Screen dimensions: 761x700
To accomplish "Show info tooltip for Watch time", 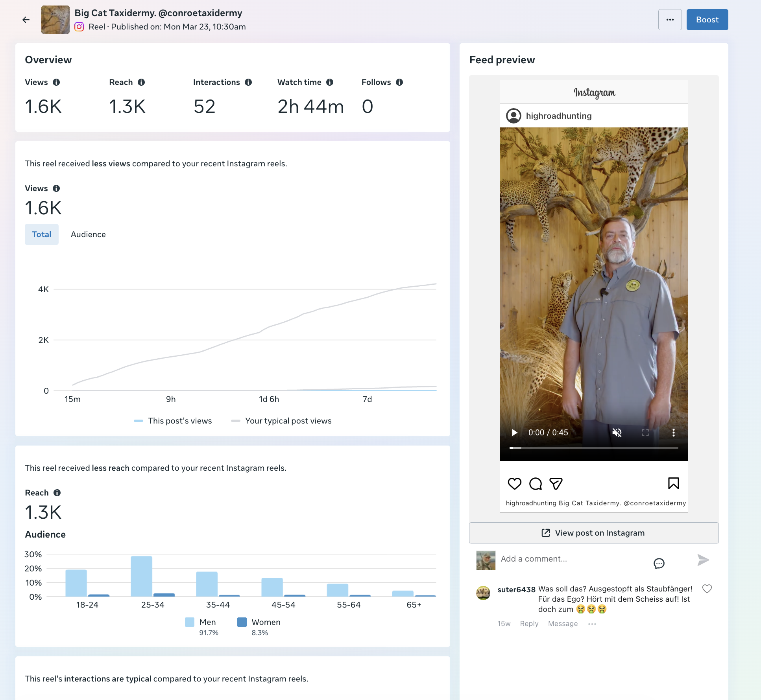I will coord(330,82).
